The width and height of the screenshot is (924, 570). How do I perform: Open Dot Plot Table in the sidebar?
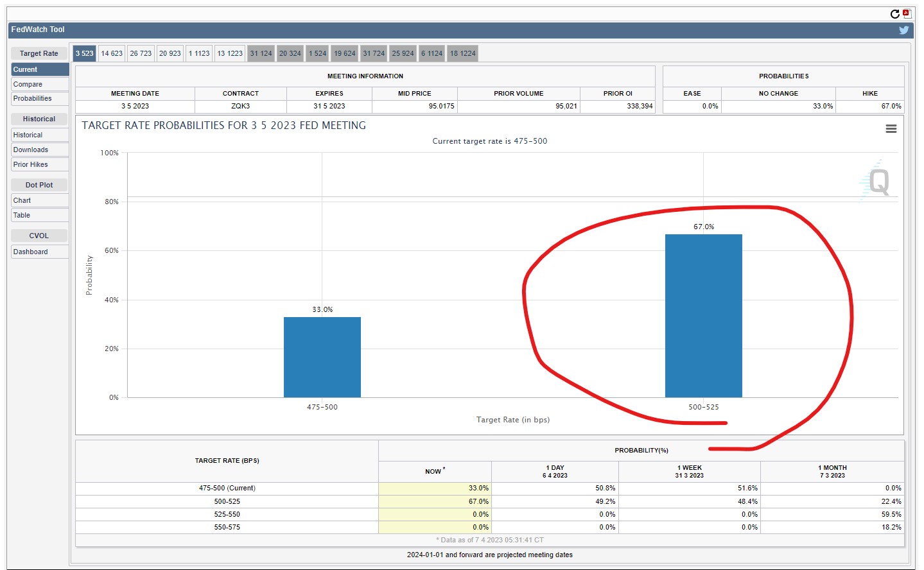pos(40,215)
